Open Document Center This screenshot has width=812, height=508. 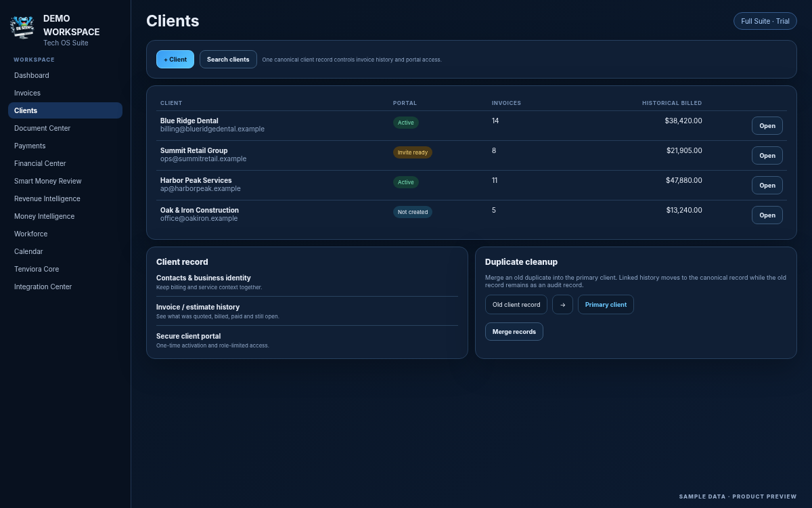[x=65, y=128]
